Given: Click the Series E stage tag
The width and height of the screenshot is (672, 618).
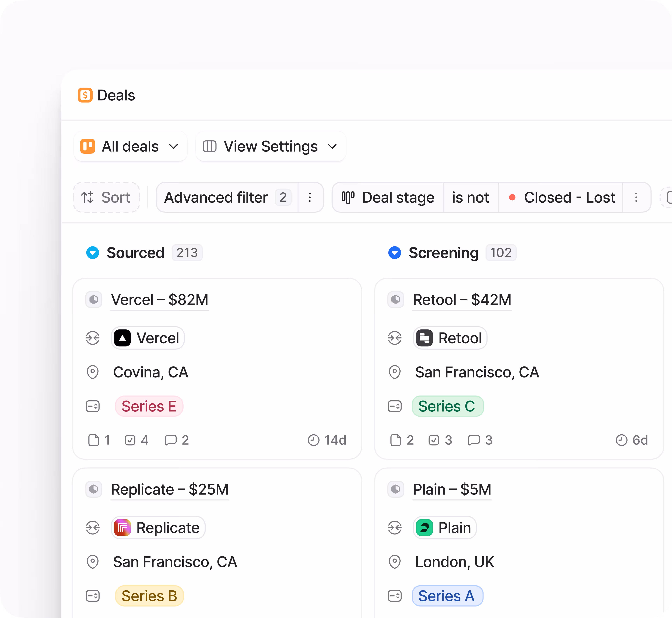Looking at the screenshot, I should point(149,406).
